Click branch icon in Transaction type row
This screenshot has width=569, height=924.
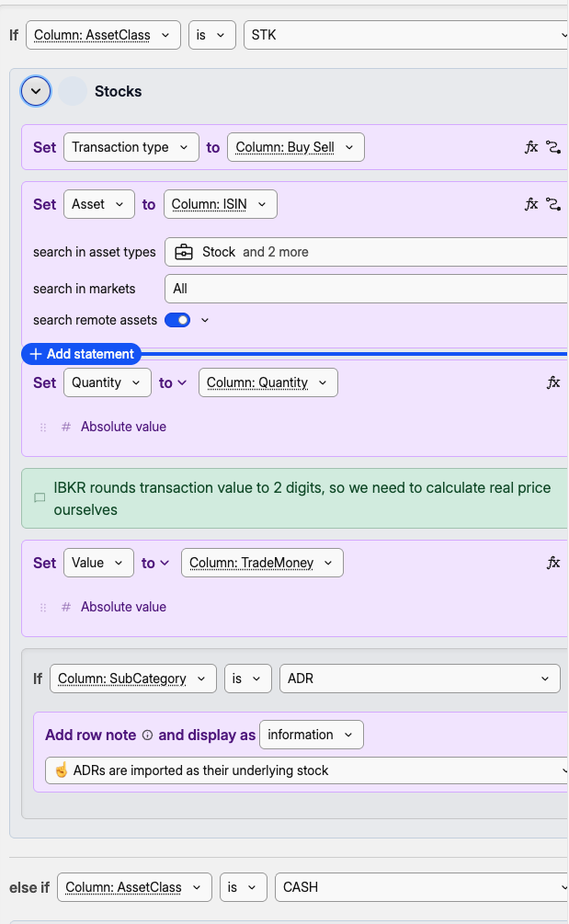click(x=552, y=147)
